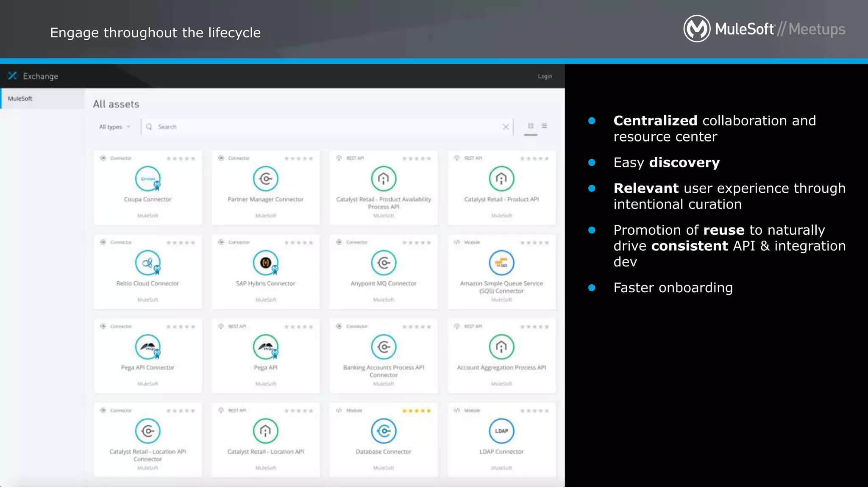Click the search magnifier icon

[149, 127]
